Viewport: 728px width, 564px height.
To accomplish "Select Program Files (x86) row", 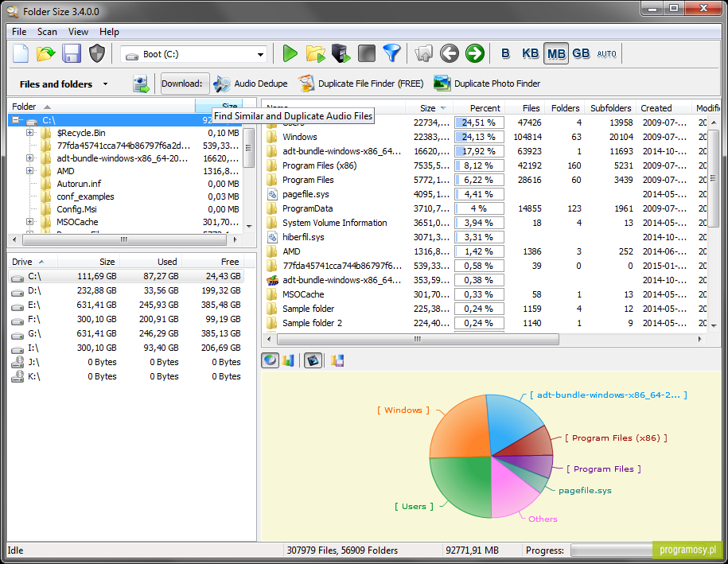I will tap(485, 165).
